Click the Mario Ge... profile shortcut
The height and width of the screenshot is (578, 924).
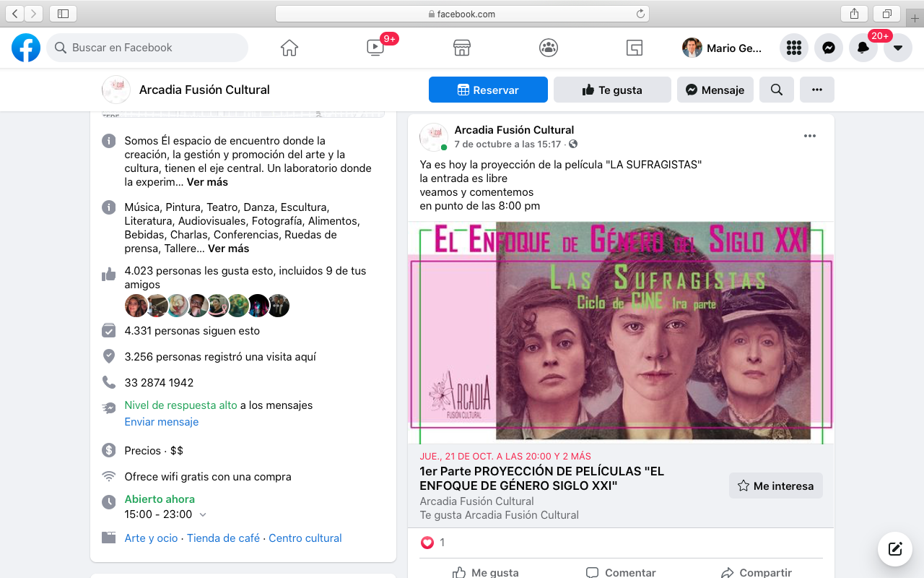click(x=723, y=48)
